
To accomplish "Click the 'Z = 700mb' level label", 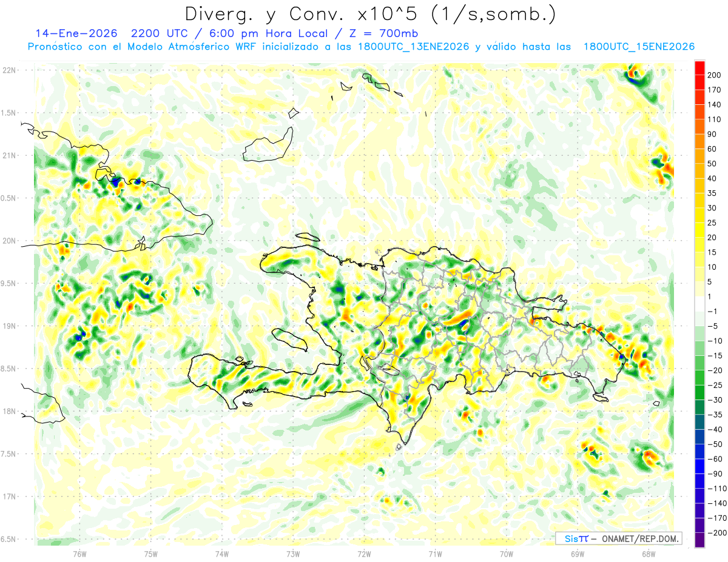I will pyautogui.click(x=383, y=33).
